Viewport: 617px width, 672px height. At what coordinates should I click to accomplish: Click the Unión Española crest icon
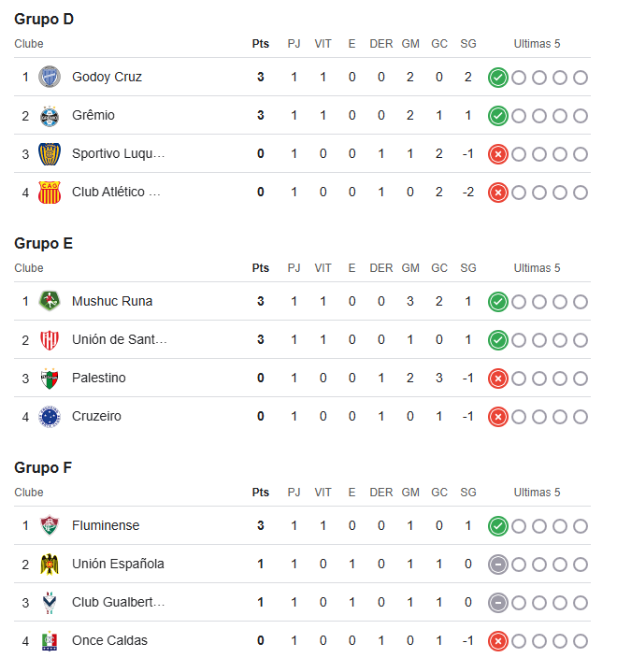click(x=50, y=564)
